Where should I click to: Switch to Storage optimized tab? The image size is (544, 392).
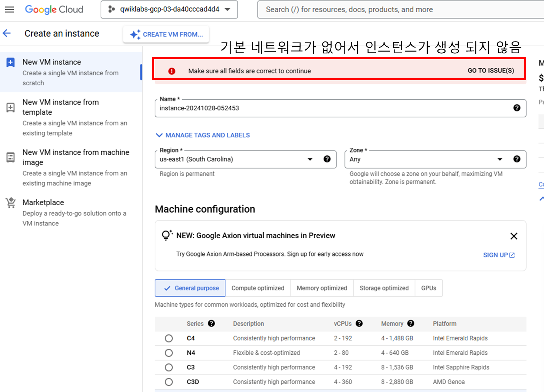pyautogui.click(x=384, y=288)
